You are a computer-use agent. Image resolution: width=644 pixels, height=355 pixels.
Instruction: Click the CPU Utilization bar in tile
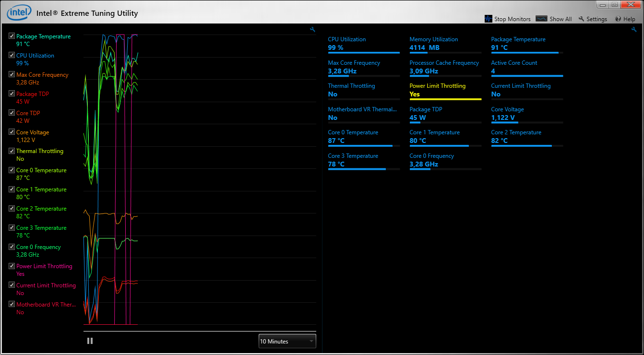tap(364, 53)
